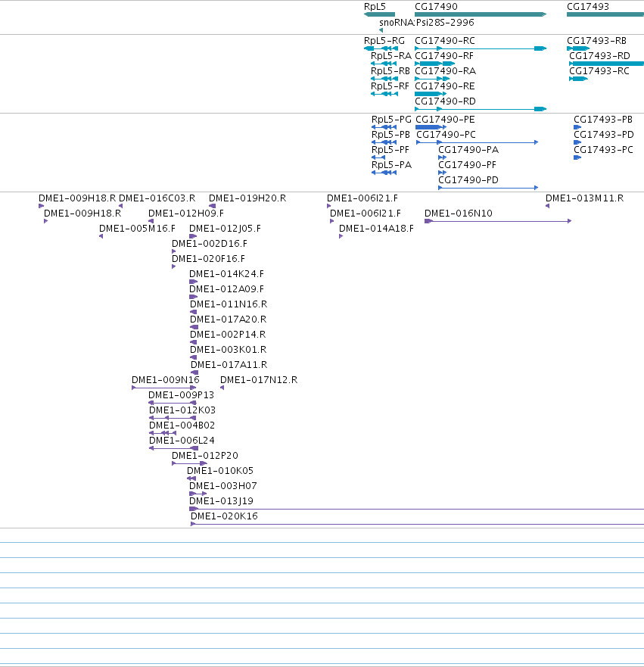Open protein RpL5-PF
Image resolution: width=644 pixels, height=667 pixels.
(378, 157)
